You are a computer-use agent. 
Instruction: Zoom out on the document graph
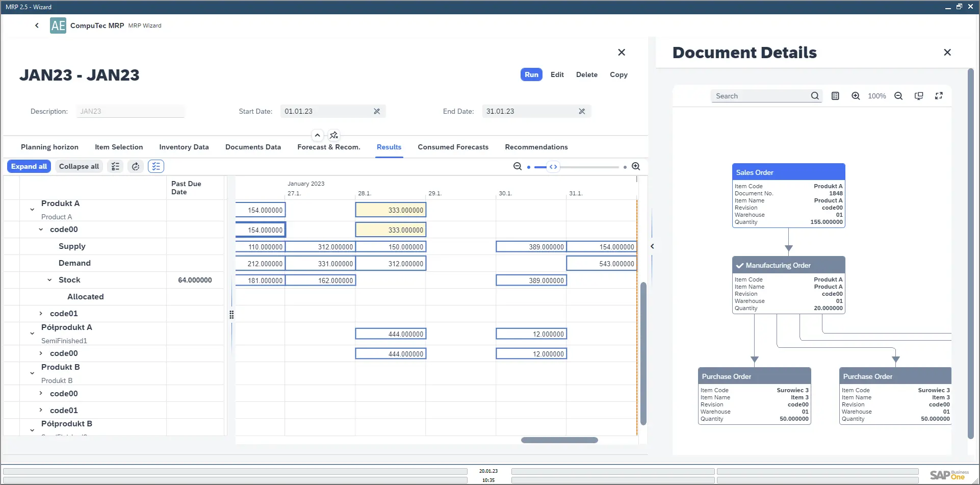(x=898, y=96)
